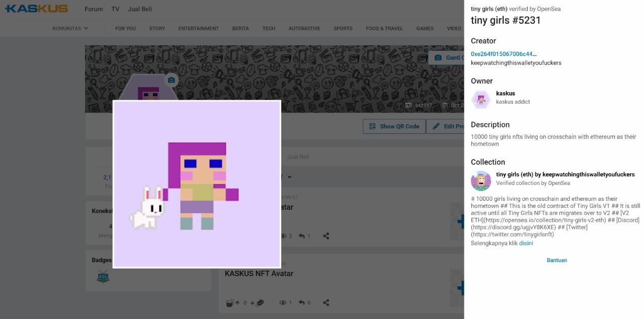Click the first thread's views eye icon
Image resolution: width=644 pixels, height=319 pixels.
click(x=283, y=236)
